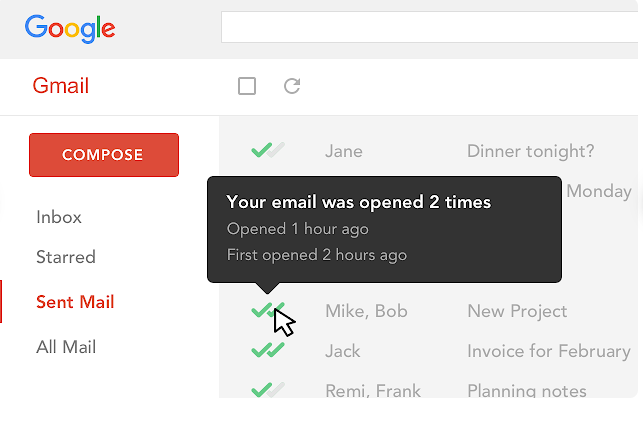This screenshot has width=643, height=427.
Task: Click the Google logo
Action: 70,29
